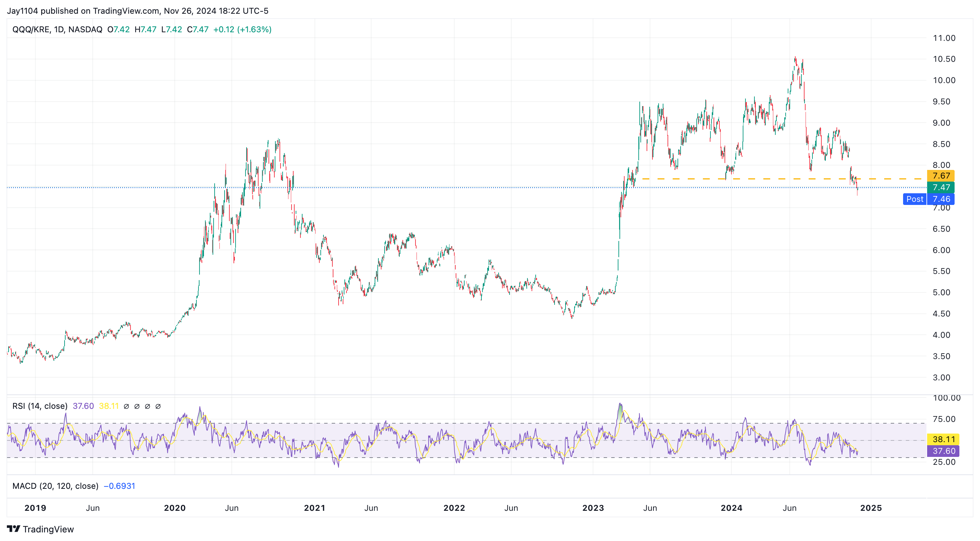Click the RSI (14, close) indicator title
Viewport: 980px width, 541px height.
click(40, 406)
